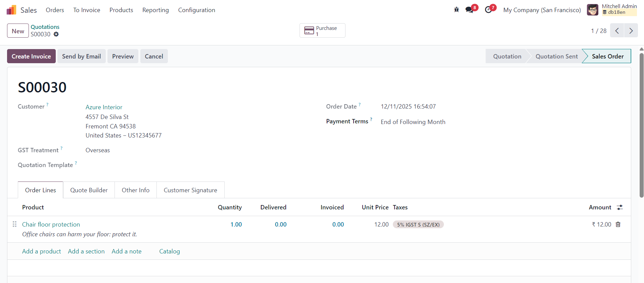Open the debug bug icon menu

[456, 10]
